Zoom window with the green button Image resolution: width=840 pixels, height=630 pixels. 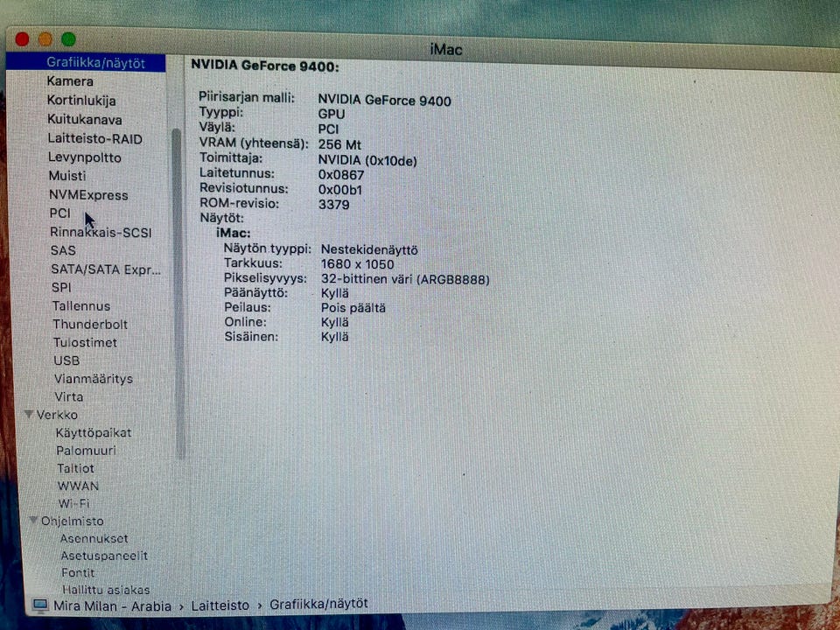68,39
